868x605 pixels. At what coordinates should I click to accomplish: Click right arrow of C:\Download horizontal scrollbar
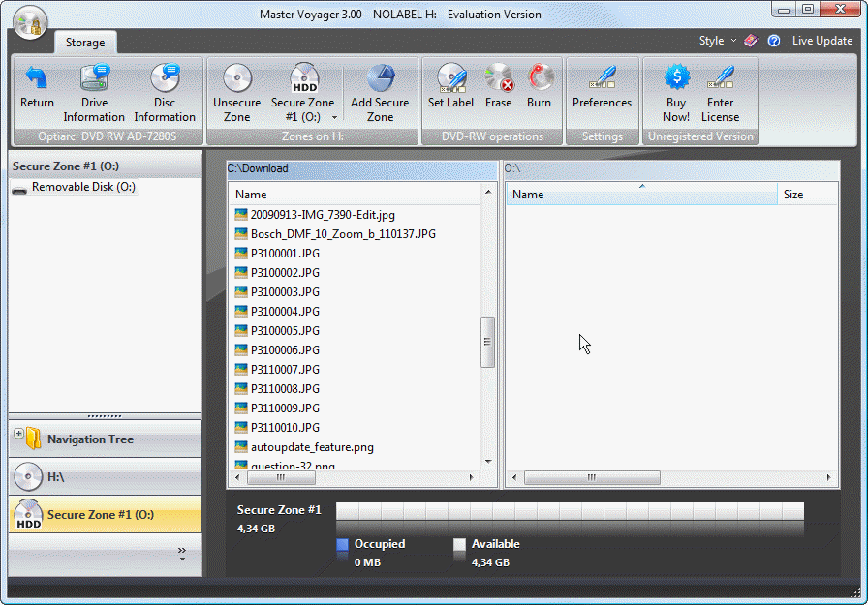pos(471,477)
